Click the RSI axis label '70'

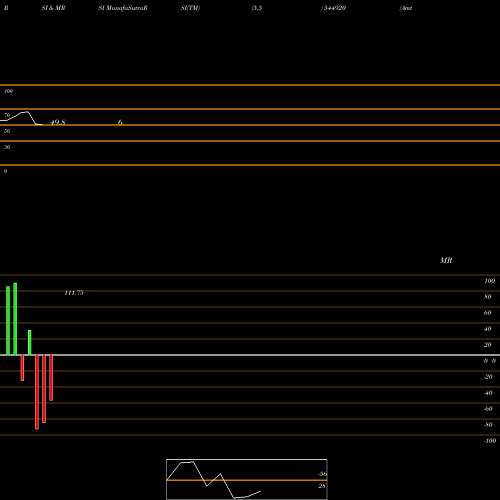(7, 115)
